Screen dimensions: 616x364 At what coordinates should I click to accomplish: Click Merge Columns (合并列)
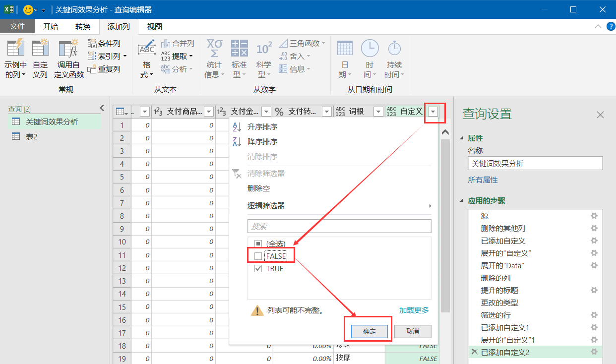click(x=177, y=44)
